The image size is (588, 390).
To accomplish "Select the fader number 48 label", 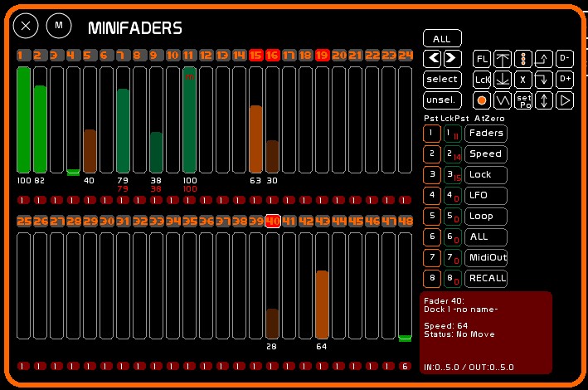I will 406,221.
